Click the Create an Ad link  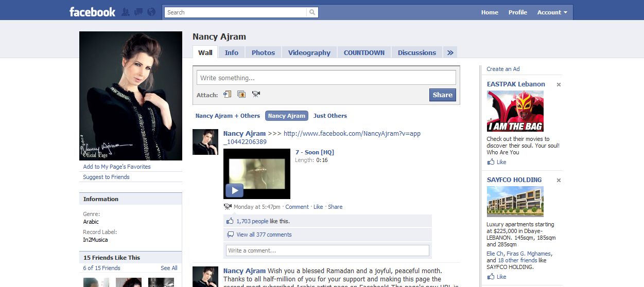click(503, 69)
